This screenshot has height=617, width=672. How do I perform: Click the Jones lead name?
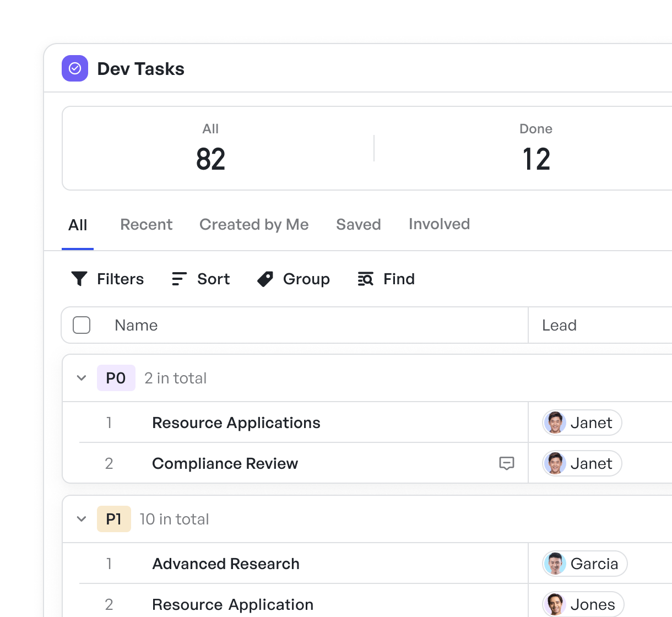coord(593,604)
